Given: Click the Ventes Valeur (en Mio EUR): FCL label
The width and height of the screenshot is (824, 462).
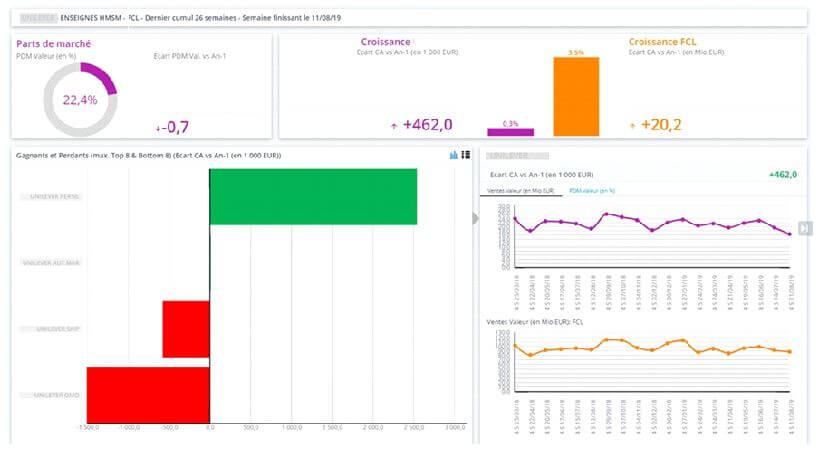Looking at the screenshot, I should [x=534, y=322].
